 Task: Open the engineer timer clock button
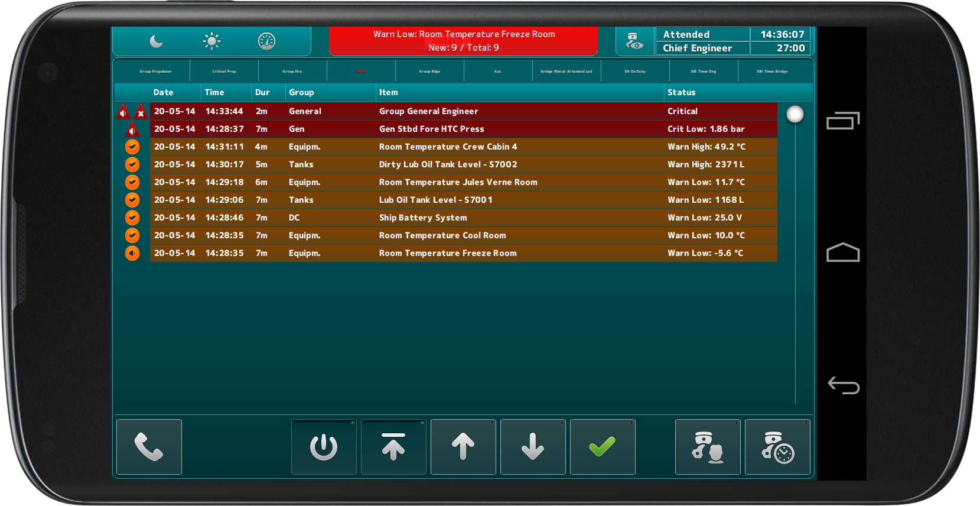tap(777, 447)
